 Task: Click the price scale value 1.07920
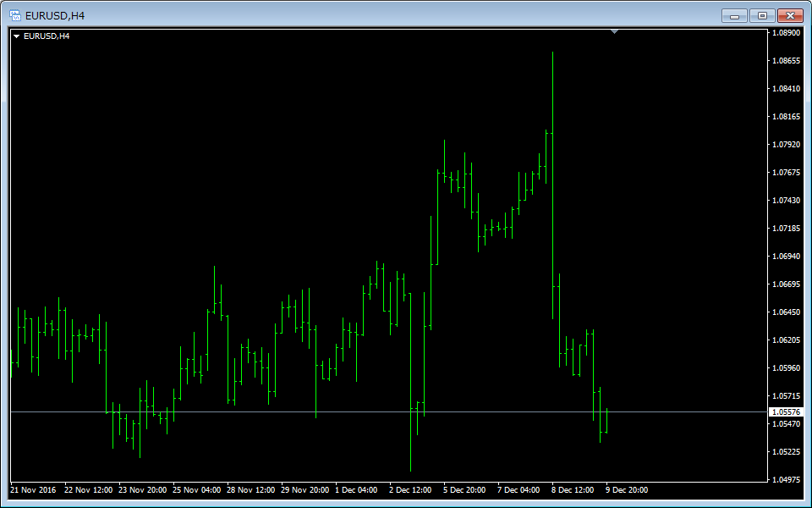(x=786, y=145)
